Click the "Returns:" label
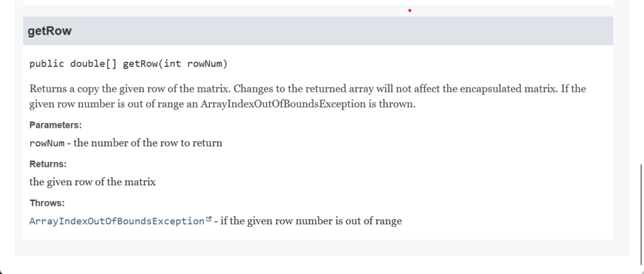644x274 pixels. (48, 164)
